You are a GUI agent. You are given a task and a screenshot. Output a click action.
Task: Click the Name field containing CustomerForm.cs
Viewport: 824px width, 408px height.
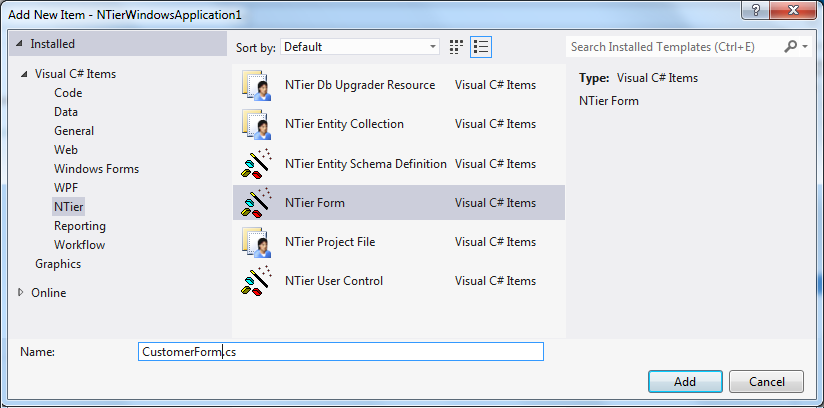click(341, 352)
